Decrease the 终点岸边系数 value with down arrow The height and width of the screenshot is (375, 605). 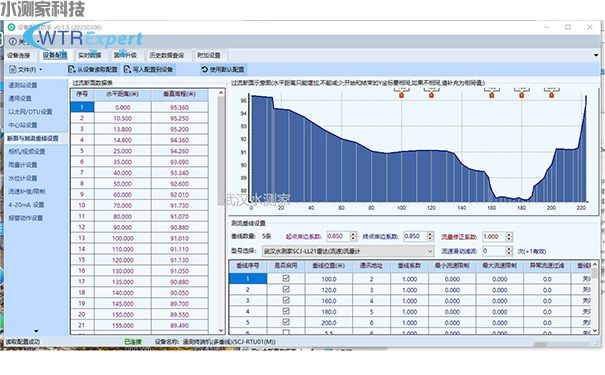(431, 239)
